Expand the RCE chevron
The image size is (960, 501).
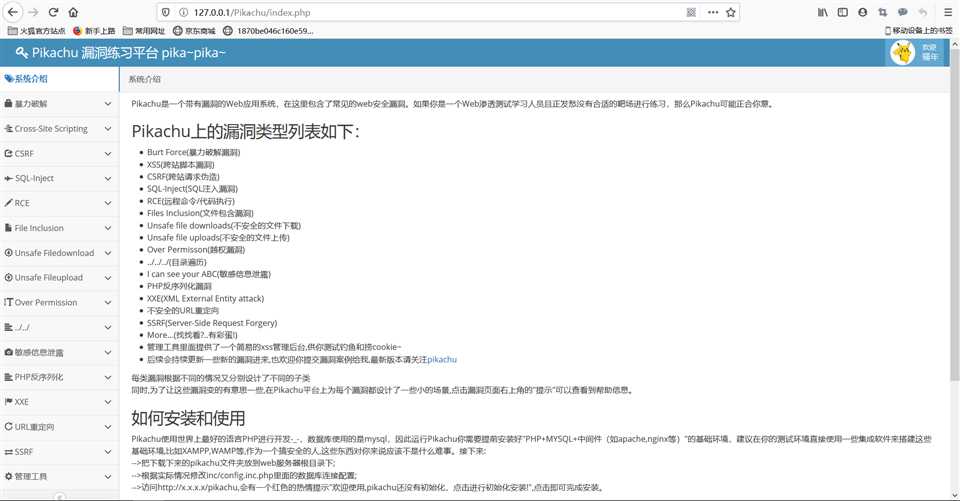pos(108,203)
